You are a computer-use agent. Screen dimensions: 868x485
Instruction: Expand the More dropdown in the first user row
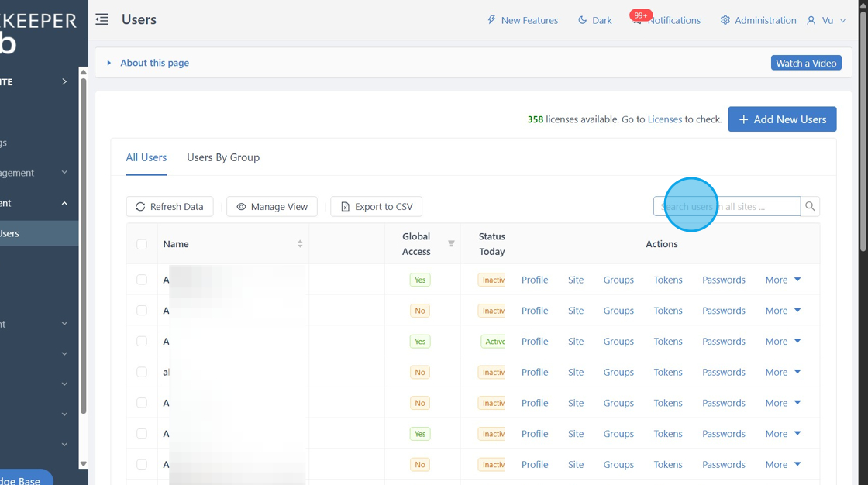coord(783,280)
